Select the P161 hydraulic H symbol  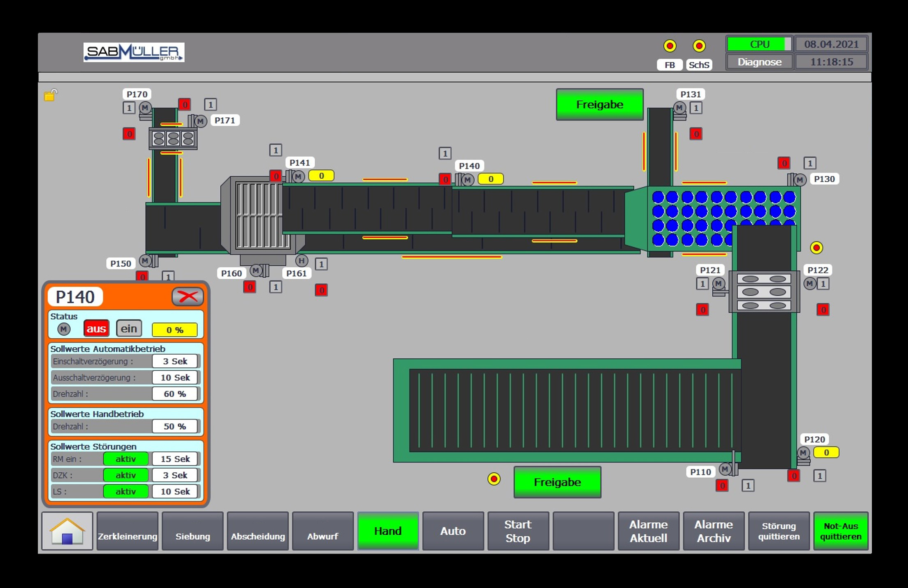302,260
